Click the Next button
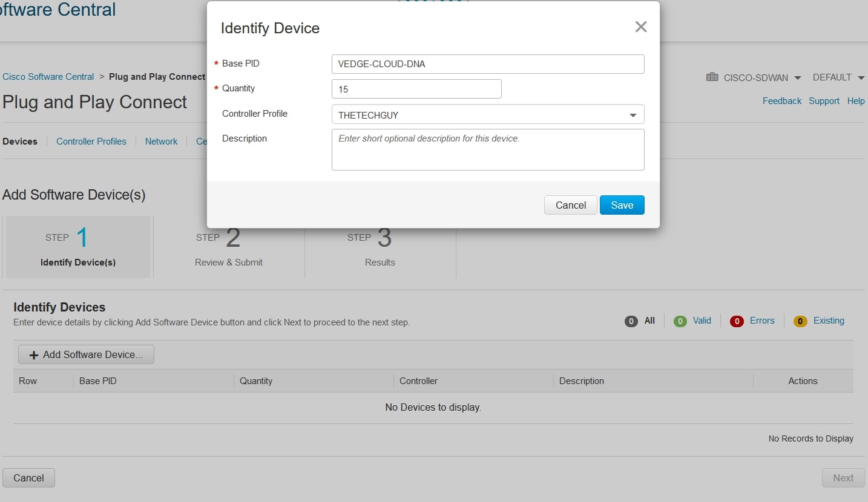The image size is (868, 502). coord(843,478)
